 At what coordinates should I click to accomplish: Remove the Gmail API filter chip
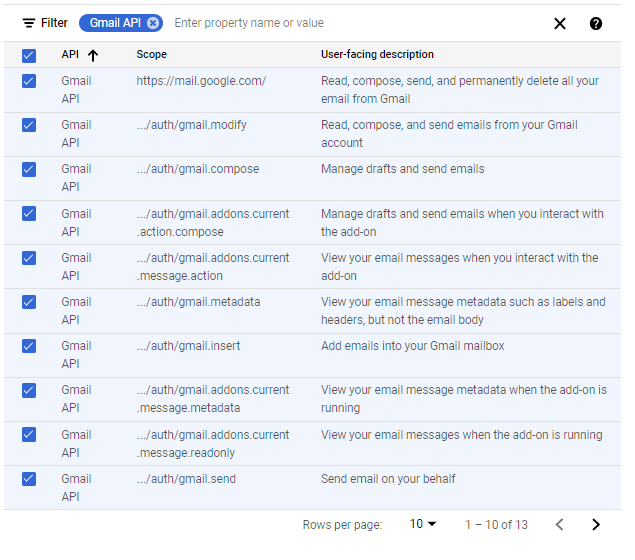click(152, 23)
